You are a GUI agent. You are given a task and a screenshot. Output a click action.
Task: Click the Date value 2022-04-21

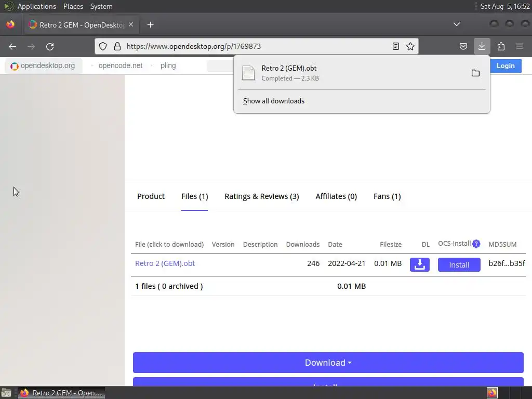click(x=347, y=263)
